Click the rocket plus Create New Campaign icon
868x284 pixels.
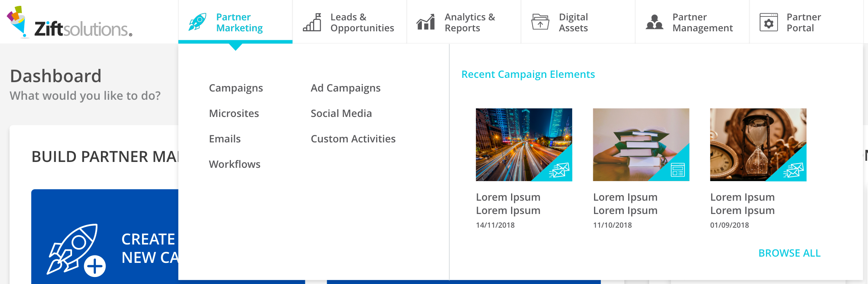(77, 250)
